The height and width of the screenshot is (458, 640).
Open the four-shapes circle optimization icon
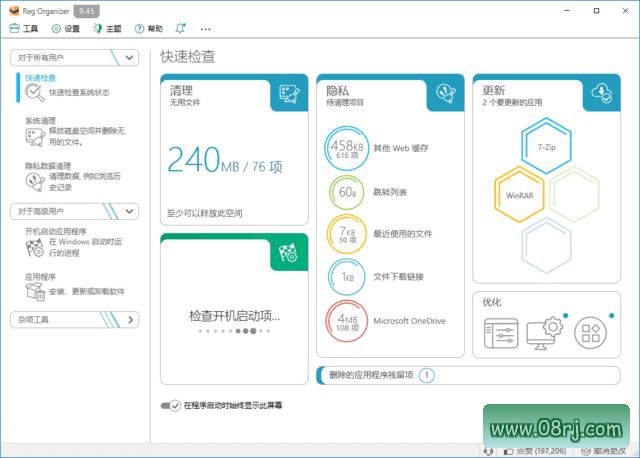pos(590,333)
